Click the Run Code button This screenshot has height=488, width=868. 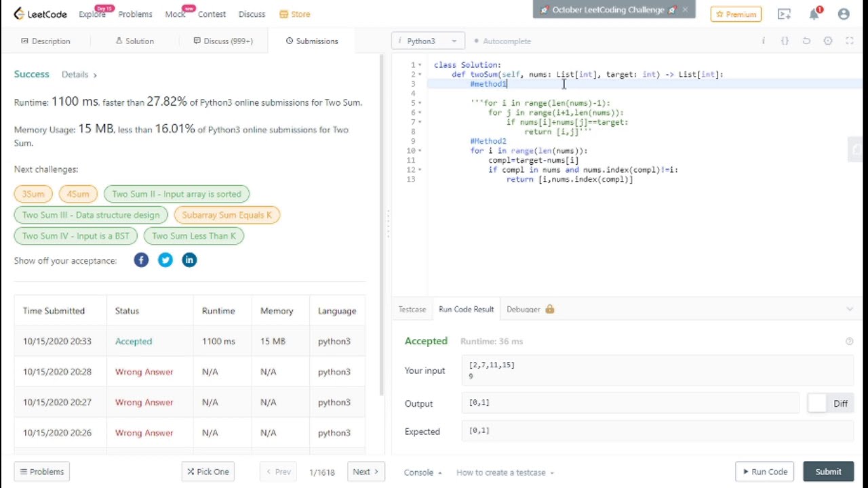tap(765, 472)
